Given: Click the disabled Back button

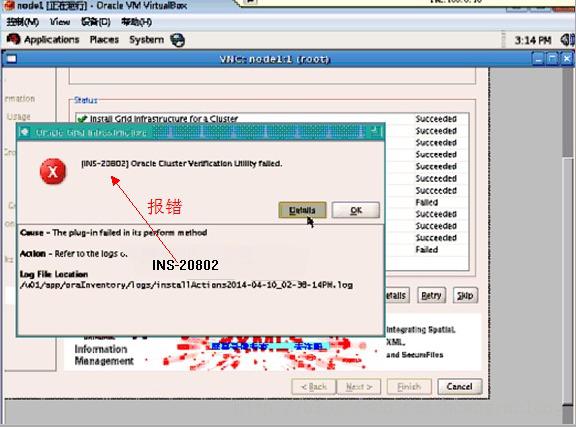Looking at the screenshot, I should point(314,387).
